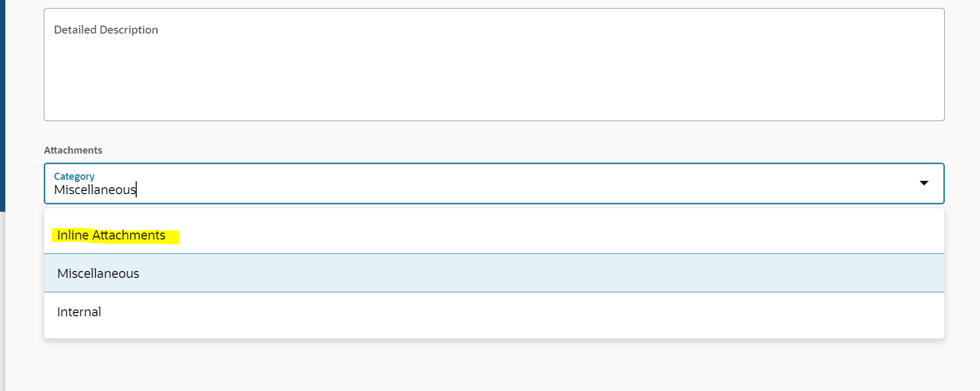Screen dimensions: 980x391
Task: Click the Category field label
Action: 74,176
